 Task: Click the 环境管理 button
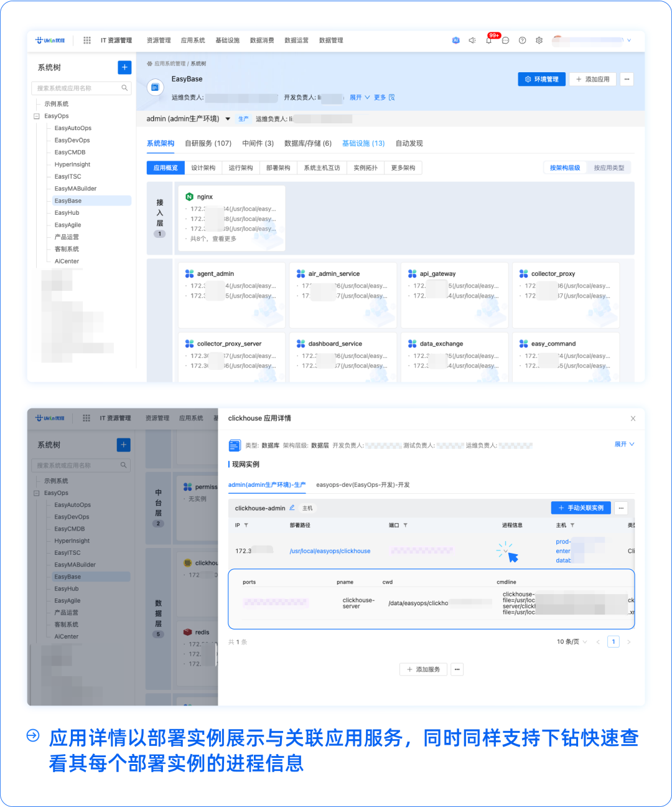click(542, 79)
